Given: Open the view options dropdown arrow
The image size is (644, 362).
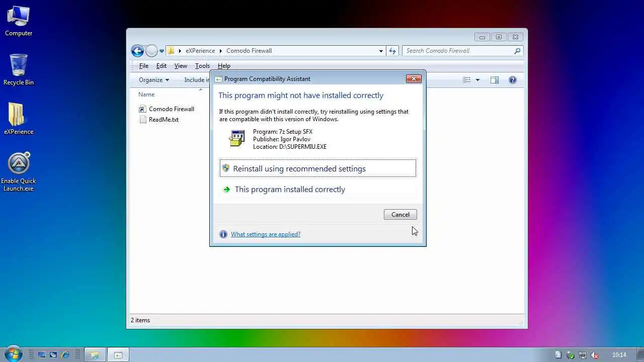Looking at the screenshot, I should coord(477,80).
